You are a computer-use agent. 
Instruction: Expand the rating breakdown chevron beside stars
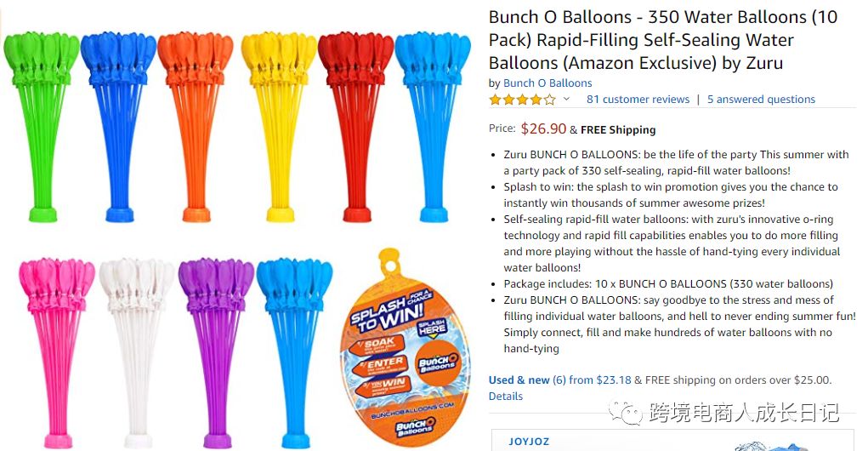(x=566, y=100)
